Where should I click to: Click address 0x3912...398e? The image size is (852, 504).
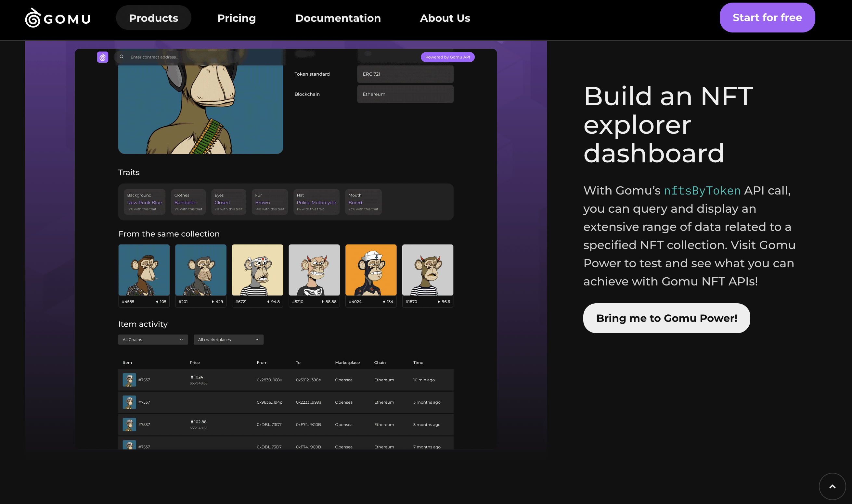tap(308, 380)
